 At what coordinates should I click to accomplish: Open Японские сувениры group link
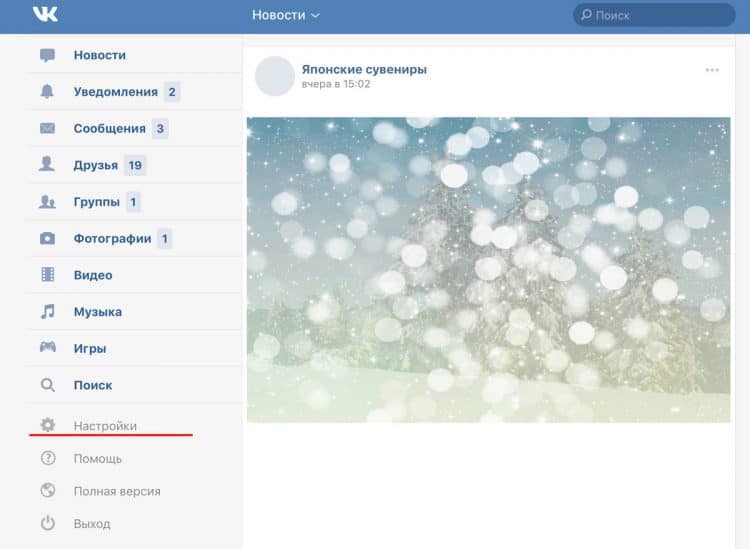[364, 69]
